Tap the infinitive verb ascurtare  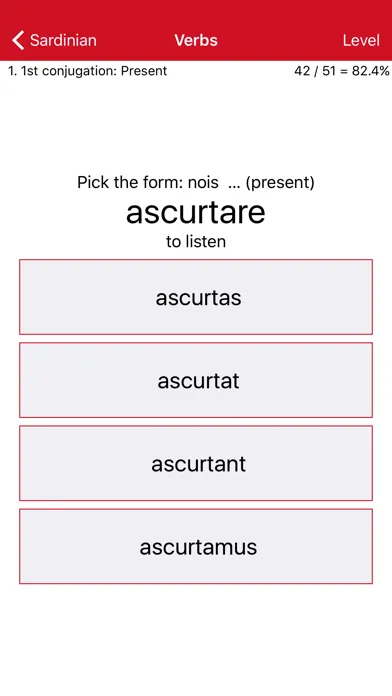(x=196, y=212)
